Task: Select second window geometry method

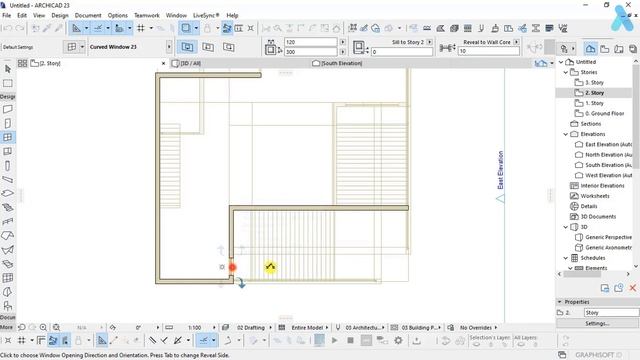Action: point(208,47)
